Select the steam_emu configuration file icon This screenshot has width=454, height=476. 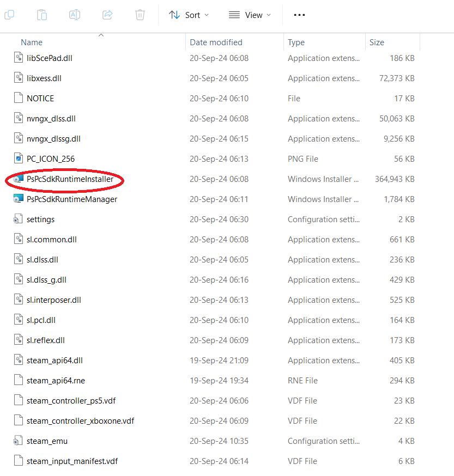point(18,441)
